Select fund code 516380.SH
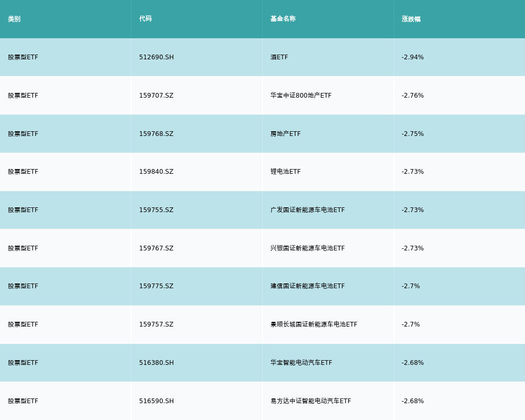The height and width of the screenshot is (420, 525). coord(156,363)
